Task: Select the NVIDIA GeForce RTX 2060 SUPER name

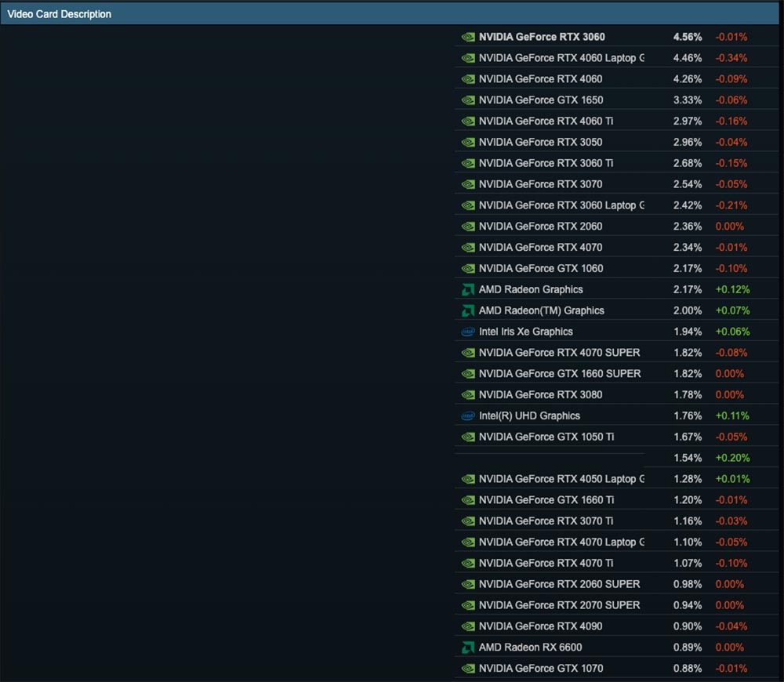Action: (x=560, y=584)
